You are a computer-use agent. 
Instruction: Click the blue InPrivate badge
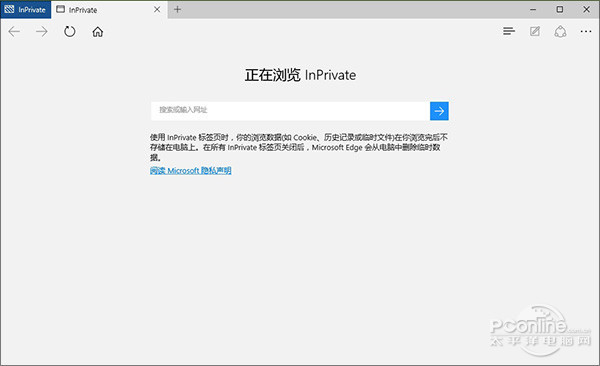(25, 10)
